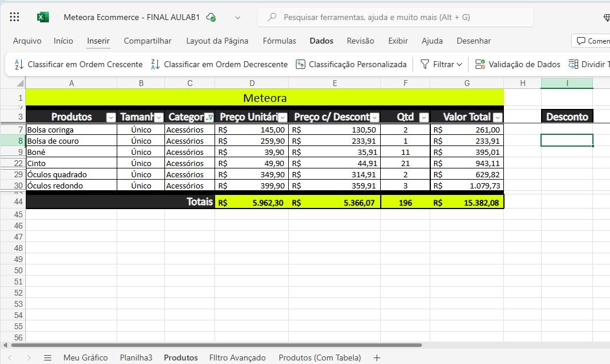The image size is (610, 364).
Task: Open the Tamanho column filter dropdown
Action: [159, 117]
